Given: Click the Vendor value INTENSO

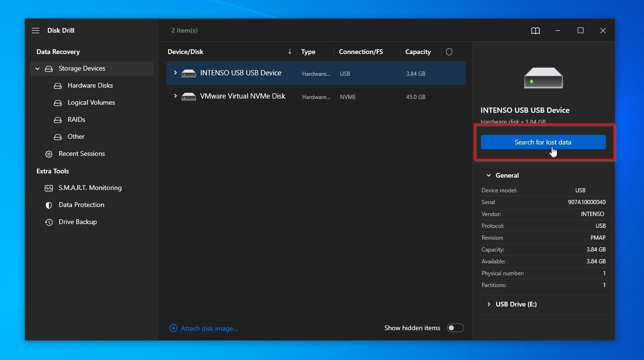Looking at the screenshot, I should (592, 214).
